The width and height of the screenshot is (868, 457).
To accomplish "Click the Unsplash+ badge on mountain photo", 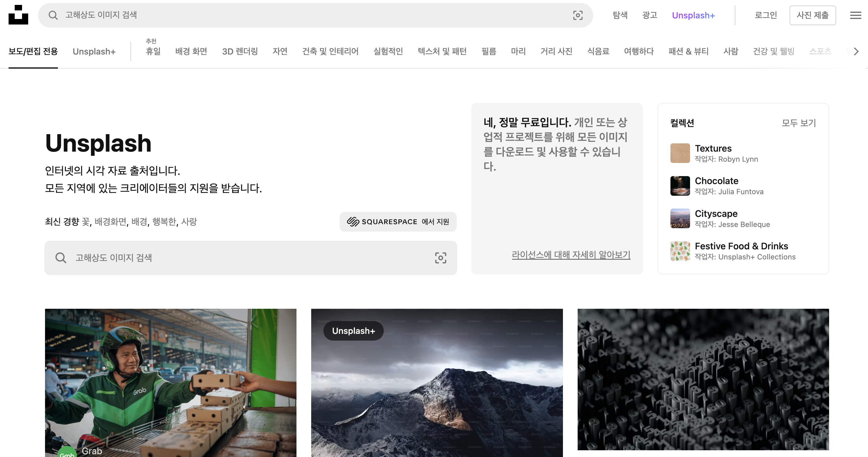I will click(353, 331).
